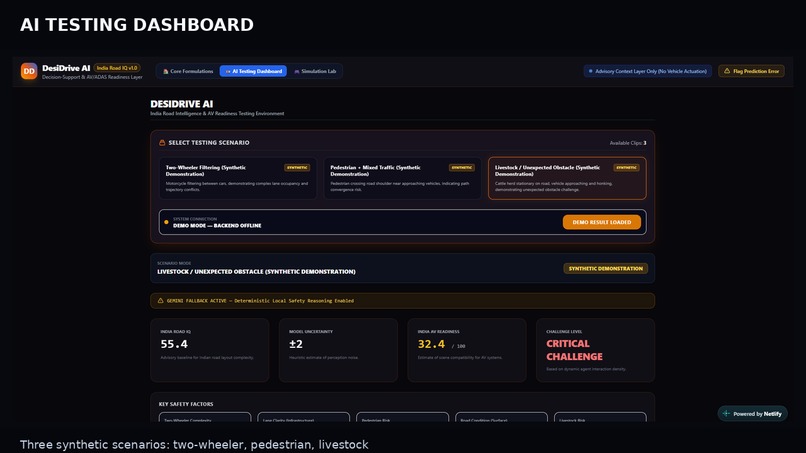The width and height of the screenshot is (806, 453).
Task: Select the Two-Wheeler Filtering scenario card
Action: (238, 178)
